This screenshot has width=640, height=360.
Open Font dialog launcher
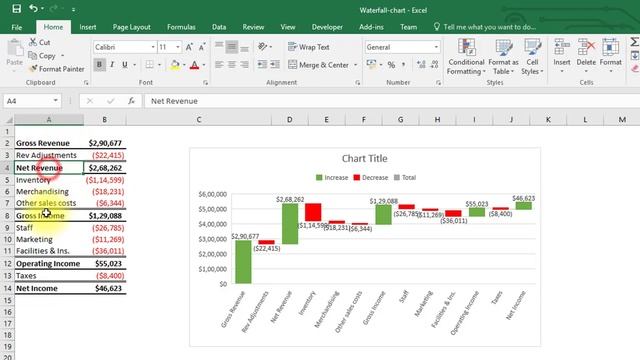tap(205, 83)
